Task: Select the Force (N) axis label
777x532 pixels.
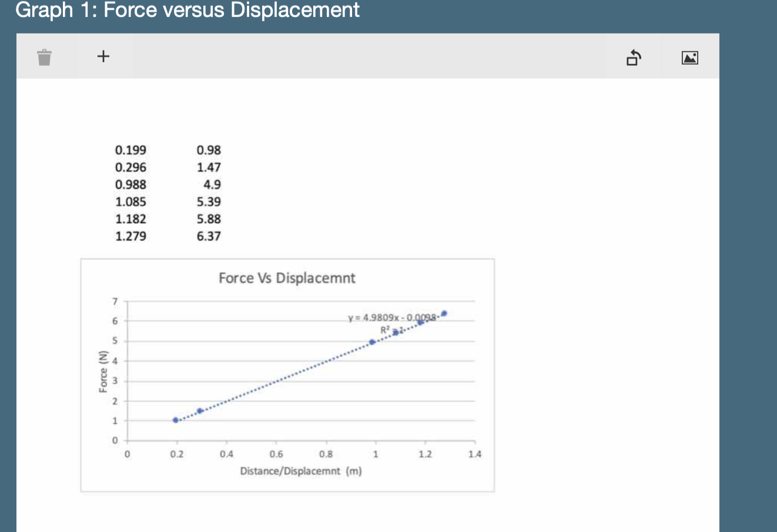Action: point(103,372)
